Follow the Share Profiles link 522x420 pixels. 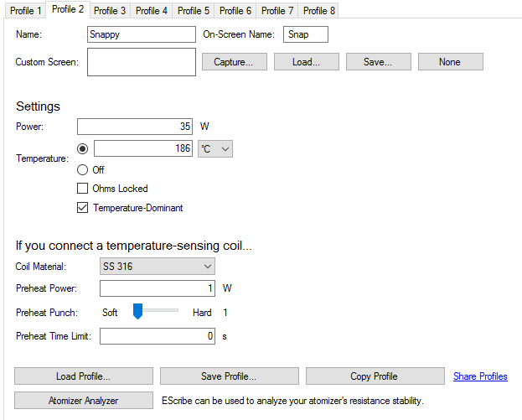[x=480, y=376]
